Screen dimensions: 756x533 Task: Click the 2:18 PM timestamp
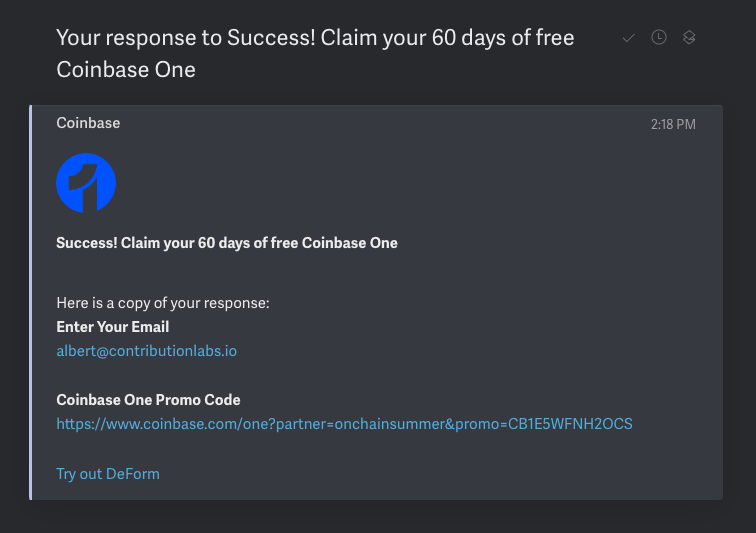pos(672,124)
